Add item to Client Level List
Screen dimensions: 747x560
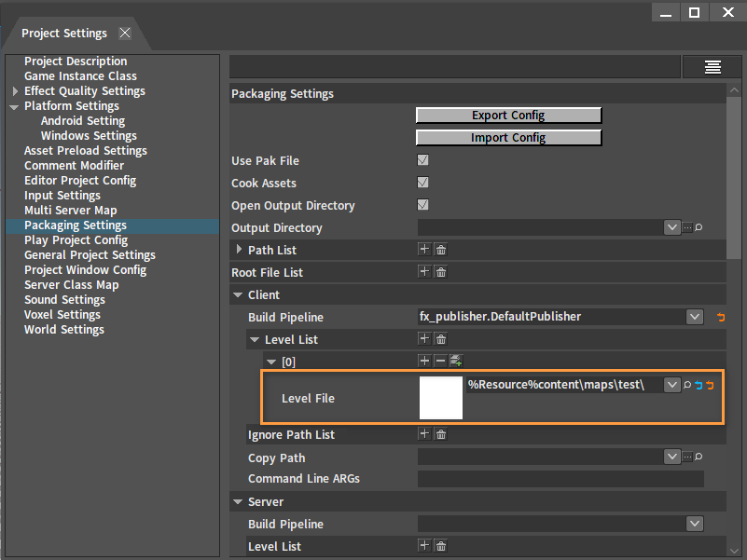tap(424, 339)
